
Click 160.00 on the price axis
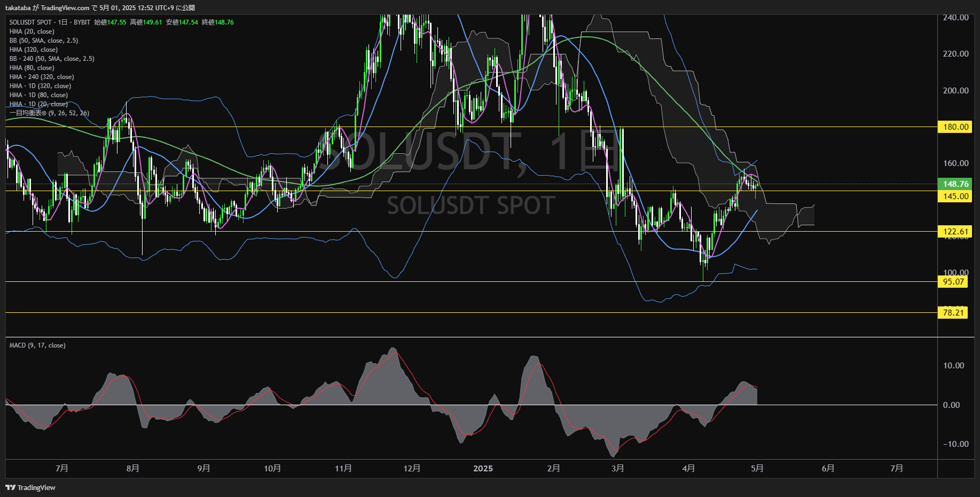(955, 163)
